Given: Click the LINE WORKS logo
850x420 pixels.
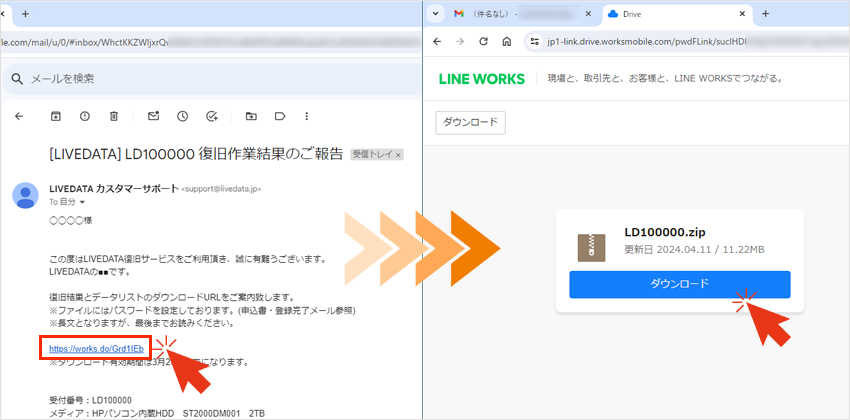Looking at the screenshot, I should (482, 79).
